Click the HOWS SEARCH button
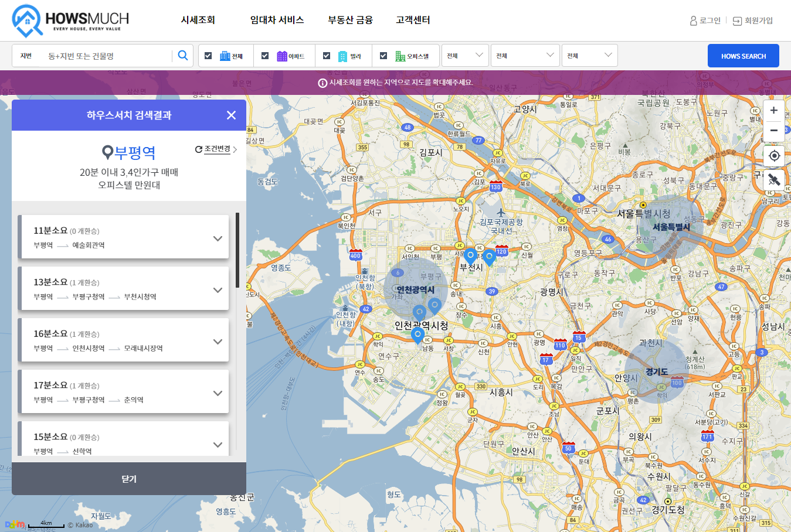 coord(743,56)
